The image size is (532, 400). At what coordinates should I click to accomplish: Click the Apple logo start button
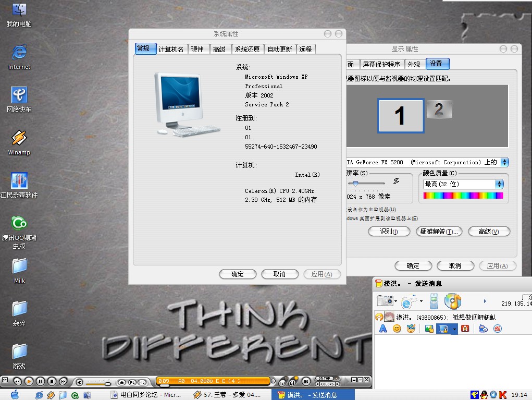pyautogui.click(x=15, y=394)
